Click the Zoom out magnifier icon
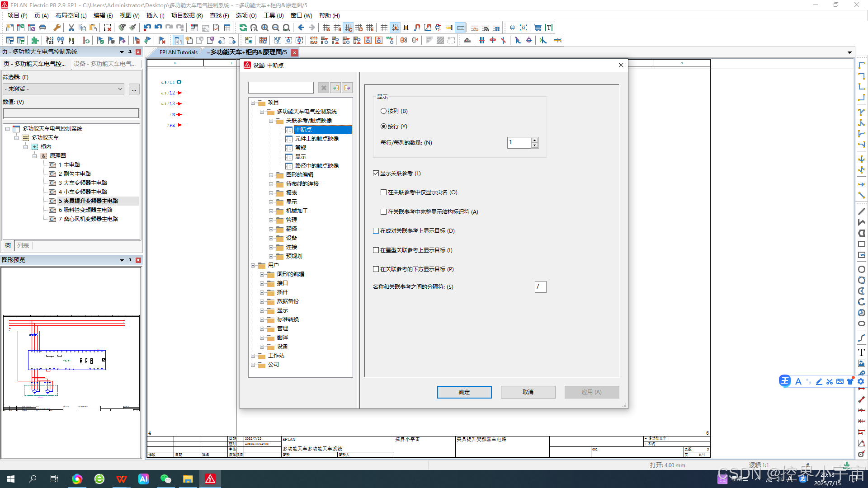The height and width of the screenshot is (488, 868). coord(276,28)
